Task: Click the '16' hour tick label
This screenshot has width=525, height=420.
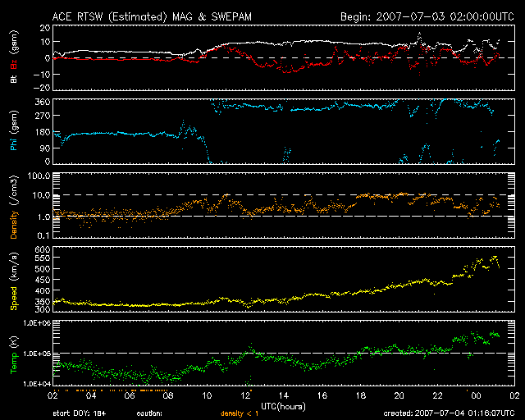Action: coord(322,395)
